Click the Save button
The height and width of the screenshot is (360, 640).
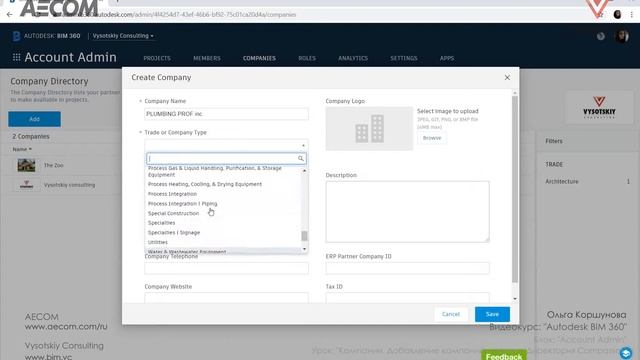point(492,314)
